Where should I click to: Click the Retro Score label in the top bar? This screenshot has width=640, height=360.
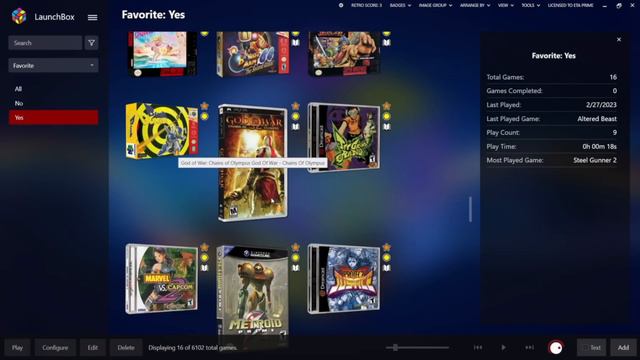(366, 5)
